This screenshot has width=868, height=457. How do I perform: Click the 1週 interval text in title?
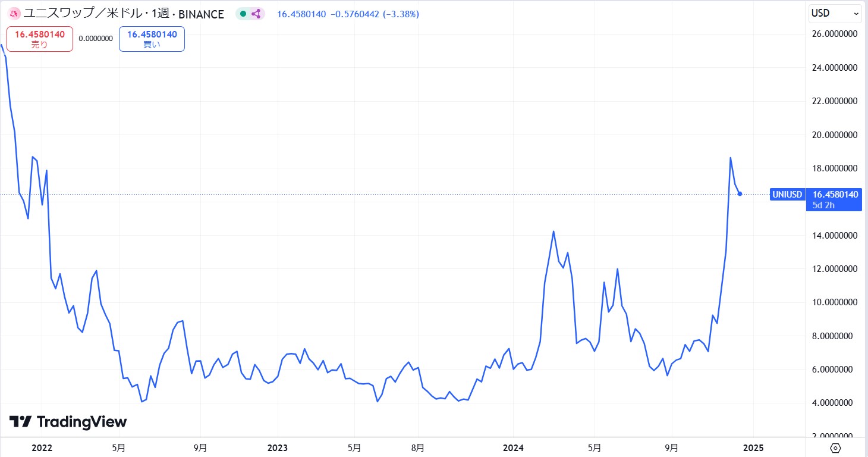(x=161, y=14)
